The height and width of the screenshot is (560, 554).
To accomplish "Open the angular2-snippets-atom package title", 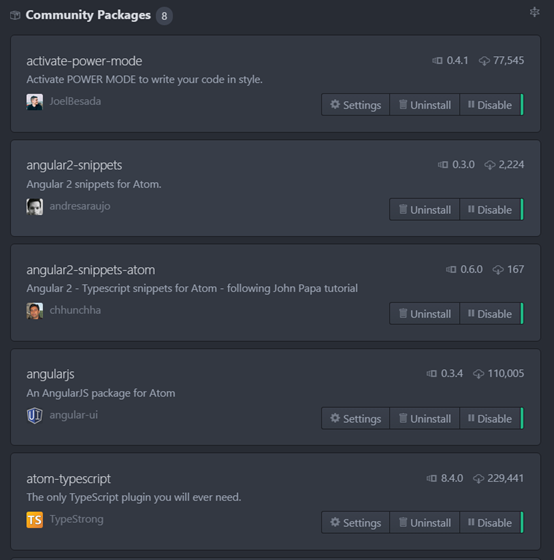I will [x=91, y=270].
